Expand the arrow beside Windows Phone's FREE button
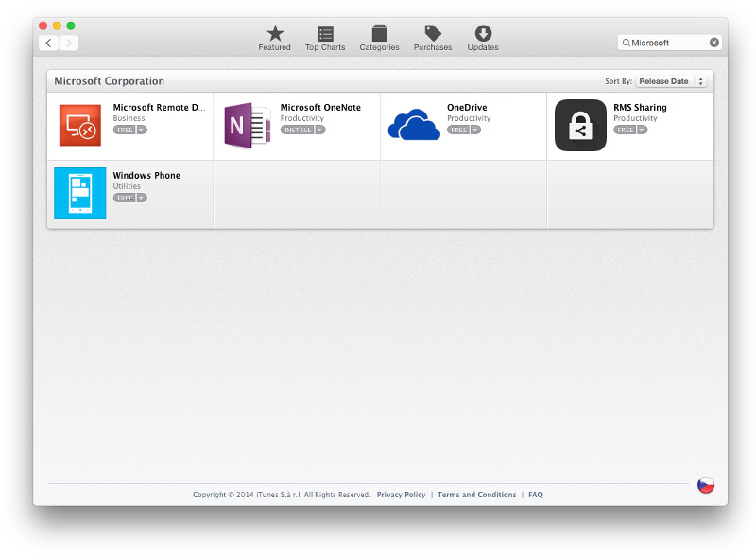This screenshot has width=756, height=557. coord(142,198)
